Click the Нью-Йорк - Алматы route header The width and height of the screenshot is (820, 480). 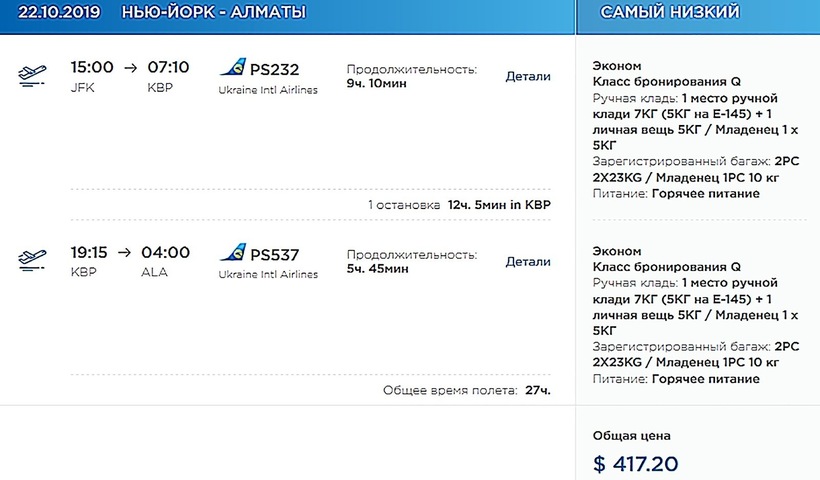click(x=214, y=13)
